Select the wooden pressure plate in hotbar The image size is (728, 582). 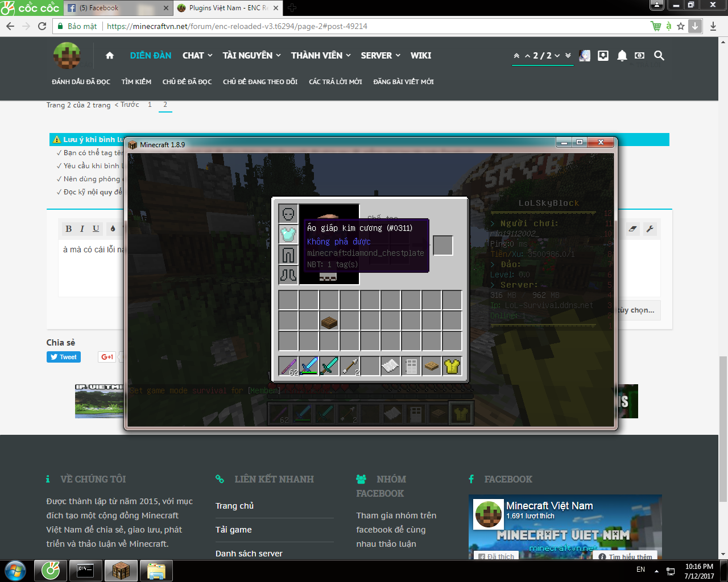click(x=432, y=366)
